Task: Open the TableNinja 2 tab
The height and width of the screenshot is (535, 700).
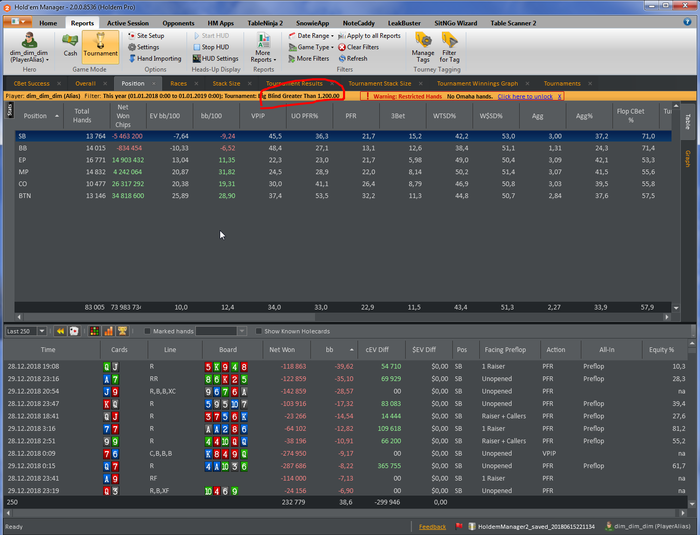Action: point(265,23)
